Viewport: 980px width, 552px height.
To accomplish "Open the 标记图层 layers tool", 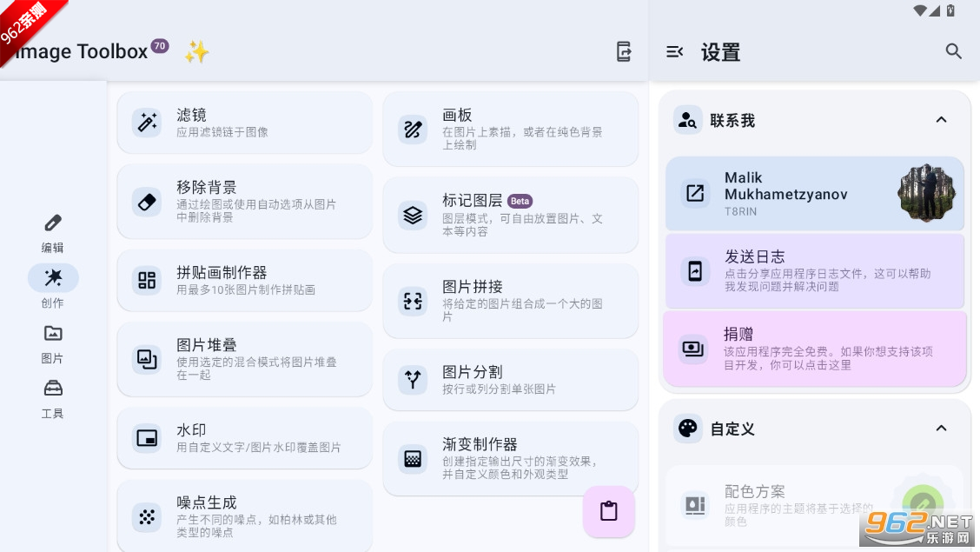I will click(510, 215).
